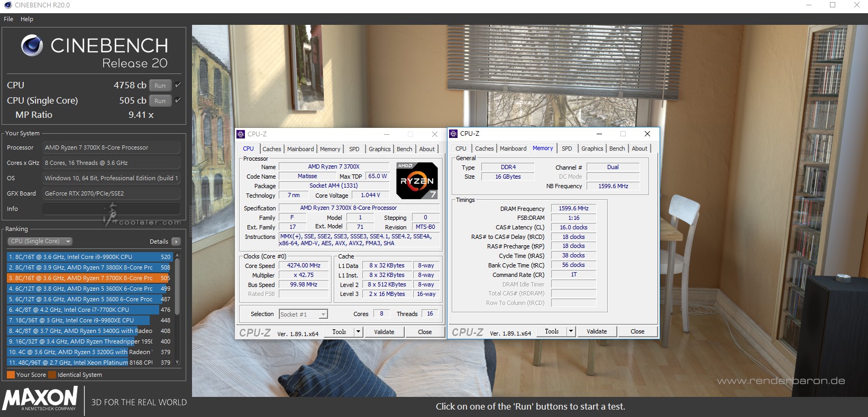Screen dimensions: 868x417
Task: Open Mainboard tab in left CPU-Z window
Action: point(300,149)
